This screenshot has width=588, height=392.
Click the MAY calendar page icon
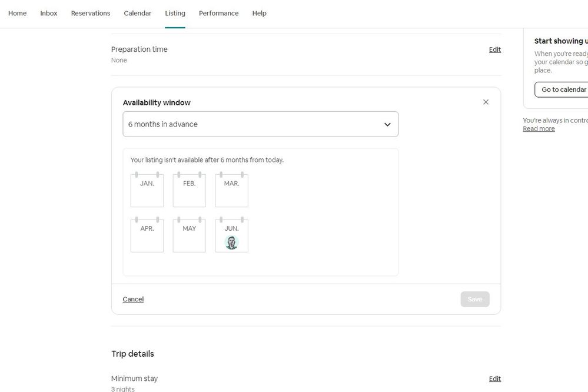point(189,235)
